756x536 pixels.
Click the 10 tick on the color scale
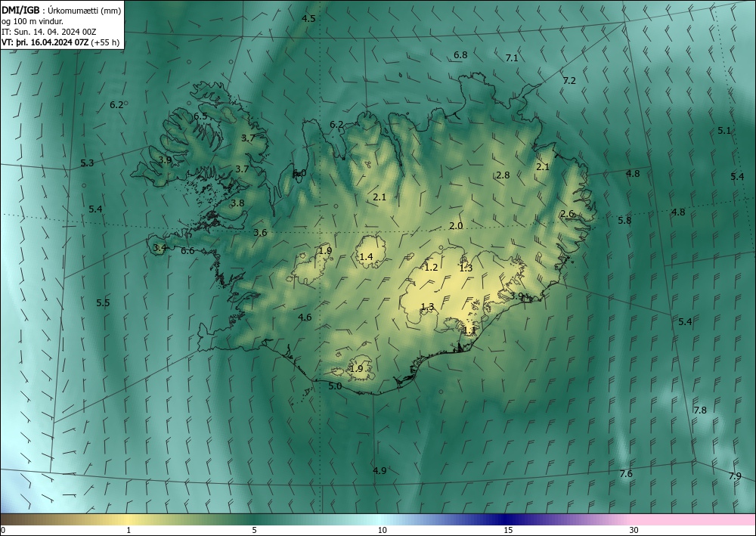coord(382,531)
